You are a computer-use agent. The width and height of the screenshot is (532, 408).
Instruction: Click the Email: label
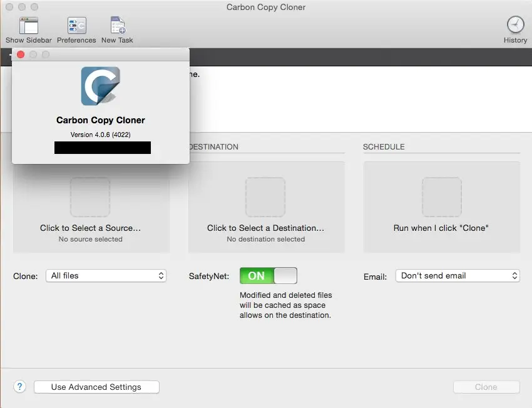(x=375, y=277)
